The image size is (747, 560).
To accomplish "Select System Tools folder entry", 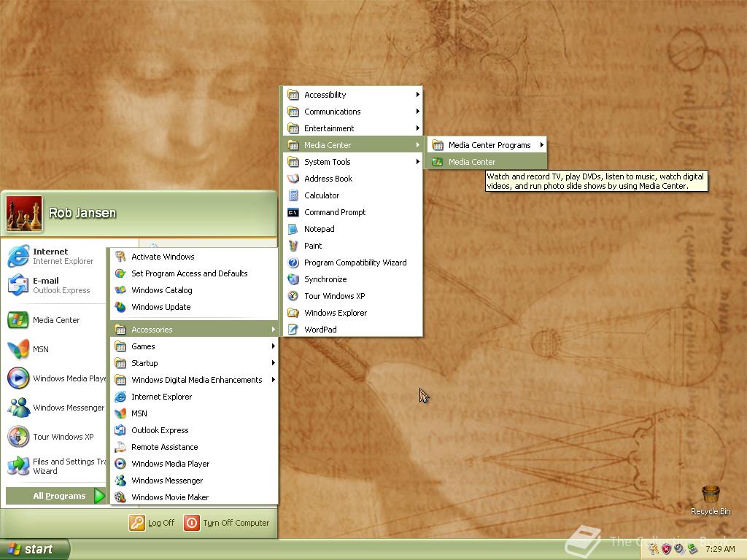I will (352, 162).
